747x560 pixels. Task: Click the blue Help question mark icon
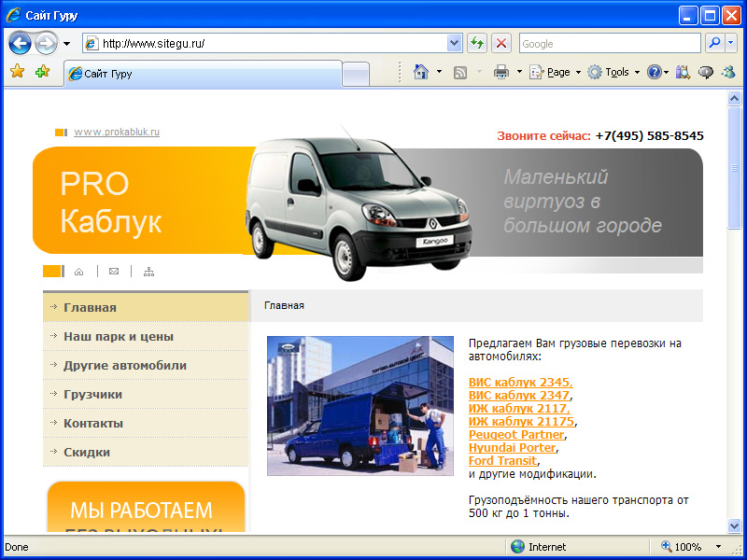click(x=654, y=73)
